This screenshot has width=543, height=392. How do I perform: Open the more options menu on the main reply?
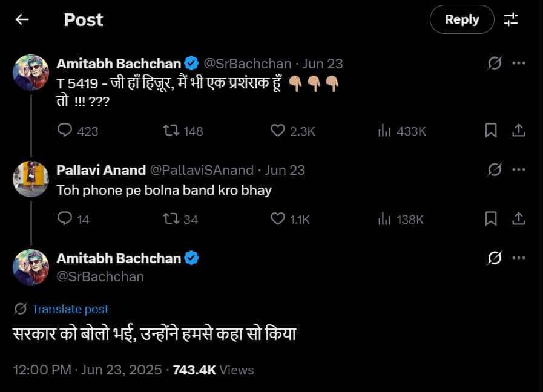(x=519, y=257)
